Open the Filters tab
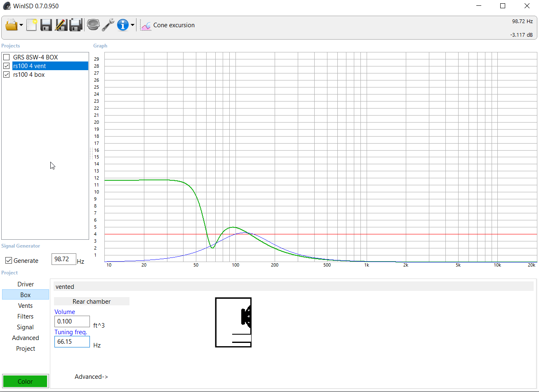This screenshot has height=392, width=539. (x=26, y=316)
